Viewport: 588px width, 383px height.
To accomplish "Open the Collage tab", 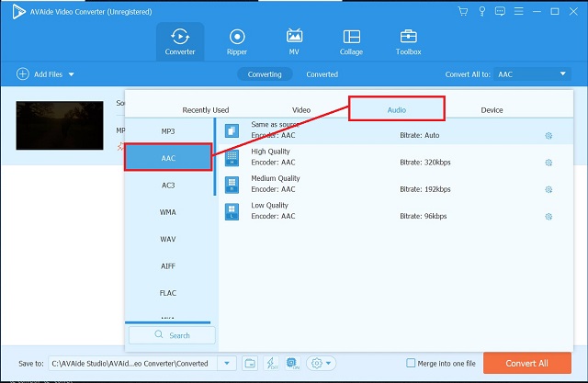I will pyautogui.click(x=351, y=41).
